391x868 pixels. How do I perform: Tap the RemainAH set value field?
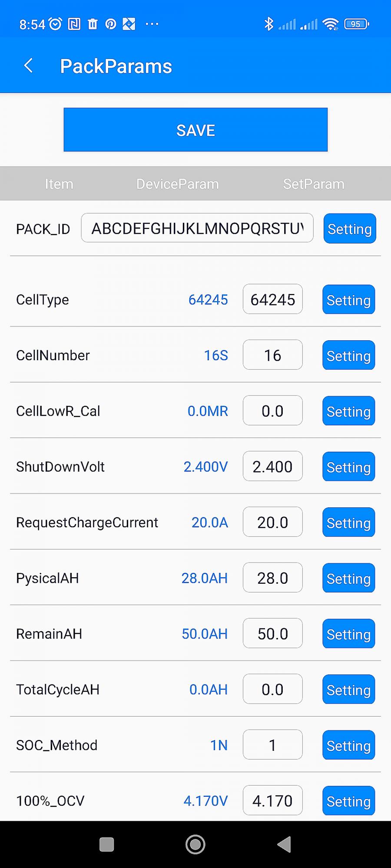[272, 634]
